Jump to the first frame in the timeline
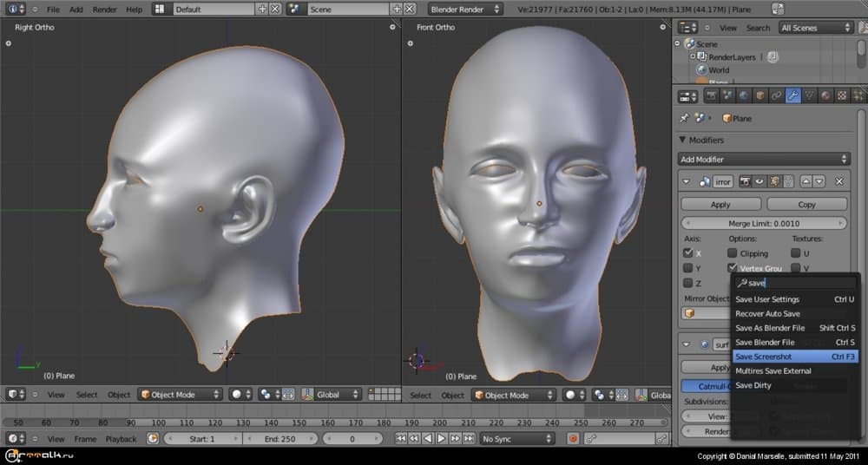 [x=401, y=439]
